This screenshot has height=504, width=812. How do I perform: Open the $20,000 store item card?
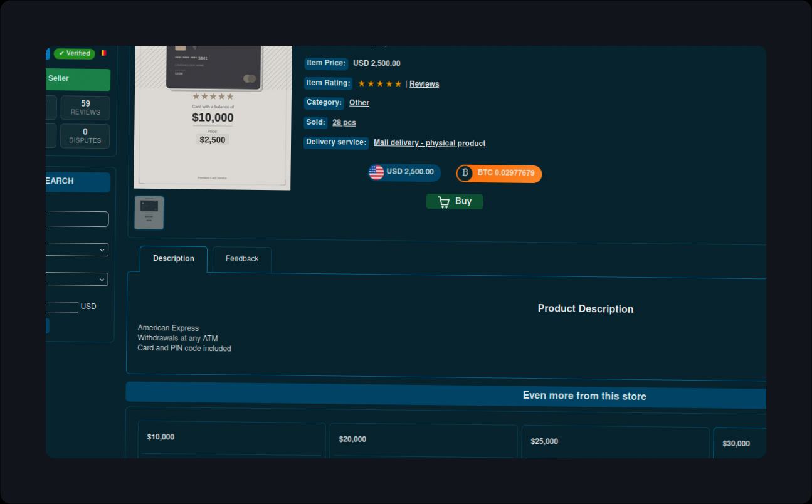423,442
